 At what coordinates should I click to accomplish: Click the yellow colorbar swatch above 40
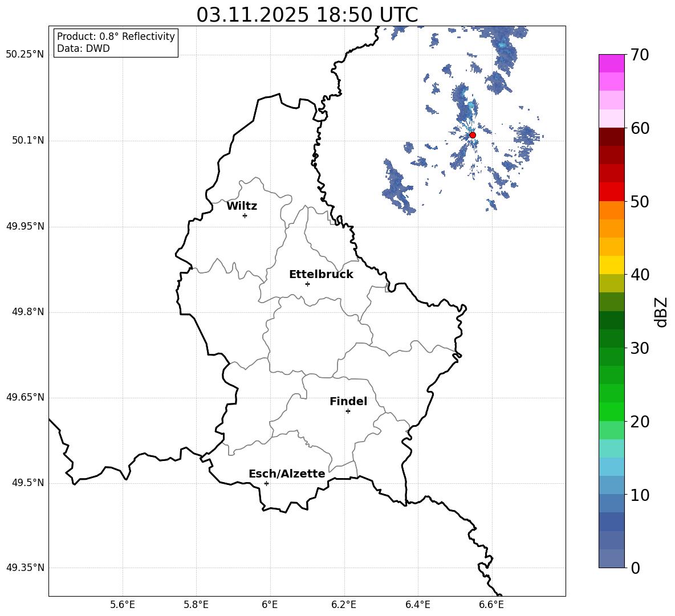tap(612, 265)
